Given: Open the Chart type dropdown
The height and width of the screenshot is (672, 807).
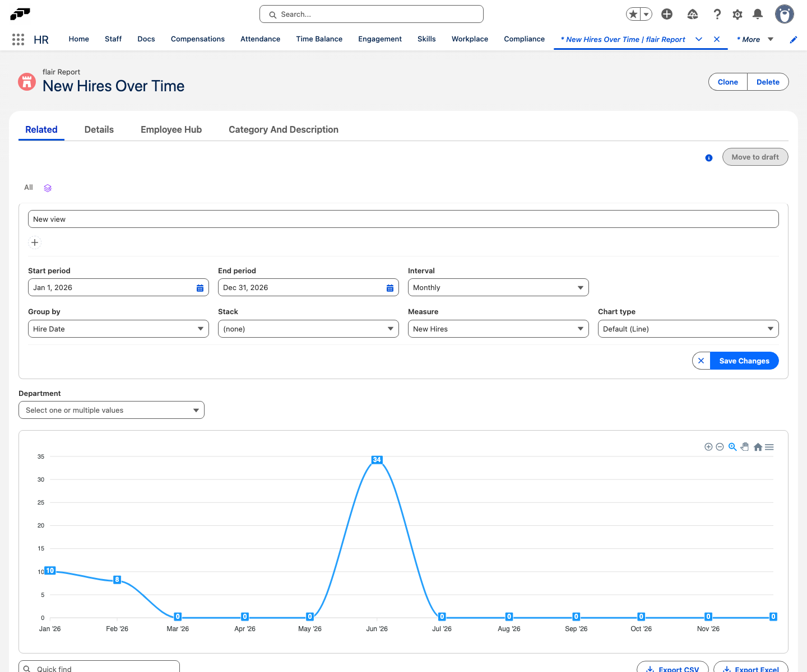Looking at the screenshot, I should coord(688,329).
